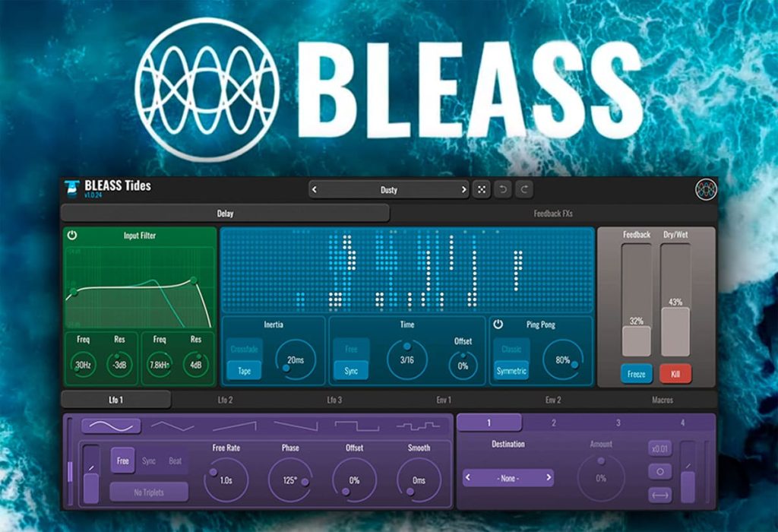778x532 pixels.
Task: Open the Lfo 3 tab
Action: [334, 400]
